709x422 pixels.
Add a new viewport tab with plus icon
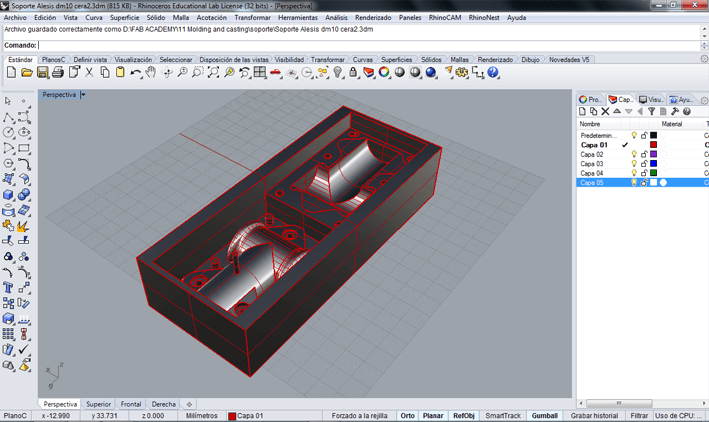pos(189,404)
